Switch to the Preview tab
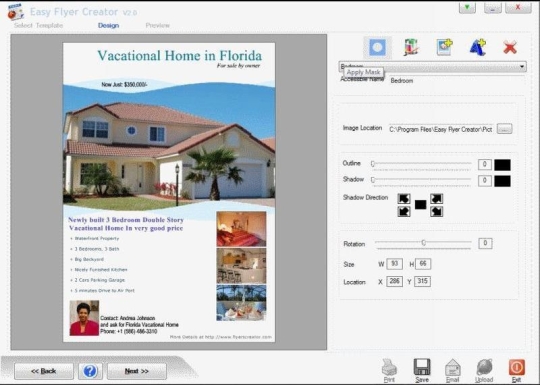 click(x=157, y=25)
